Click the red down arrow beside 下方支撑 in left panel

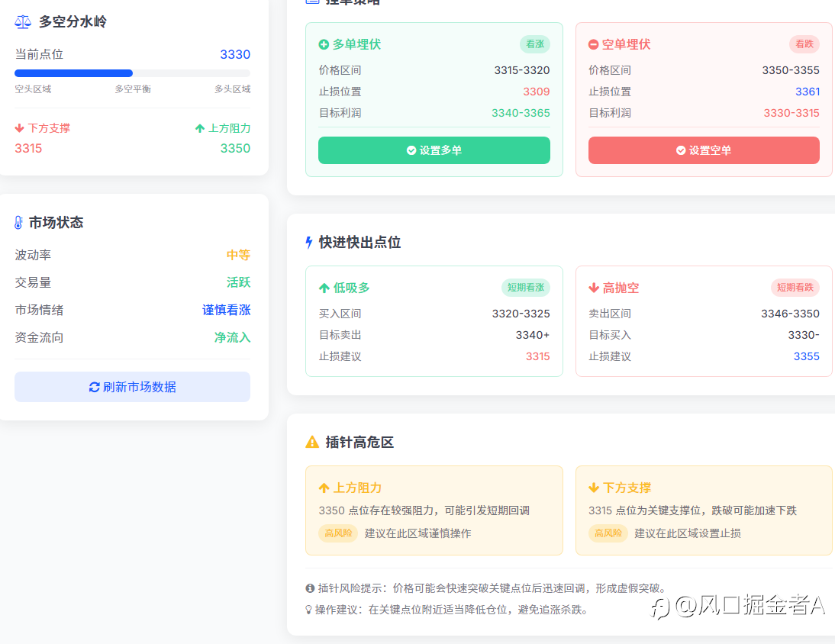coord(20,128)
